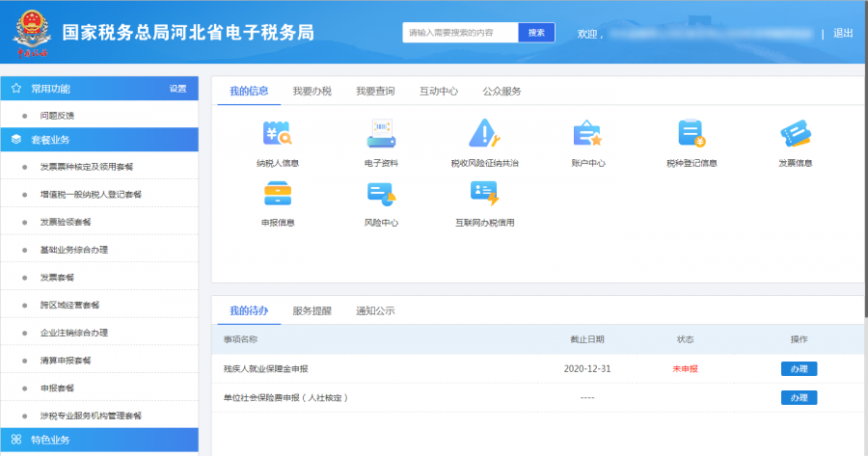Click the 互联网办税信用 icon
868x456 pixels.
[x=484, y=194]
